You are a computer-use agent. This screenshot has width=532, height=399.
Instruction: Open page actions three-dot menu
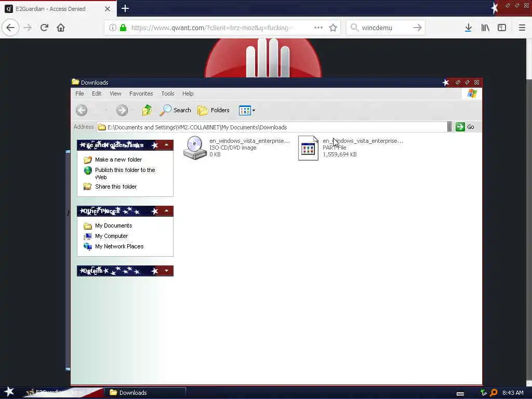tap(318, 28)
